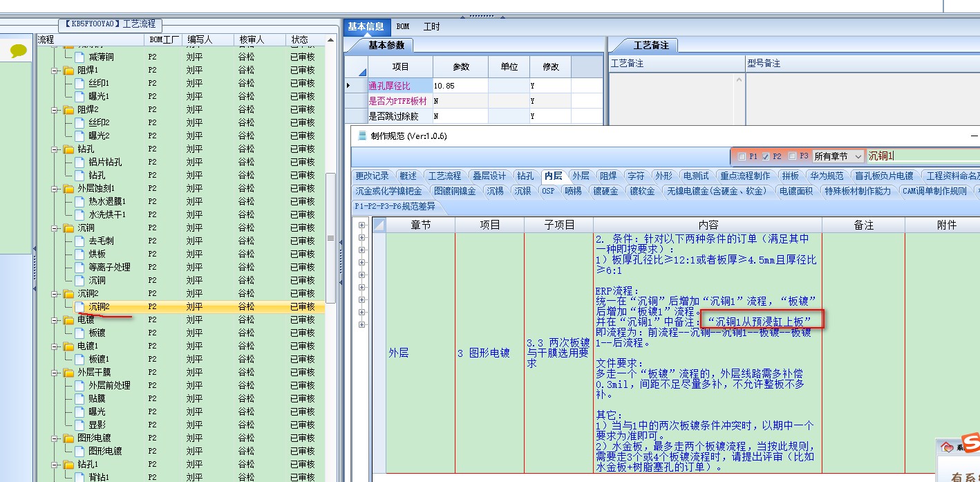This screenshot has height=482, width=980.
Task: Collapse the 外层蚀刻1 tree node
Action: [55, 189]
